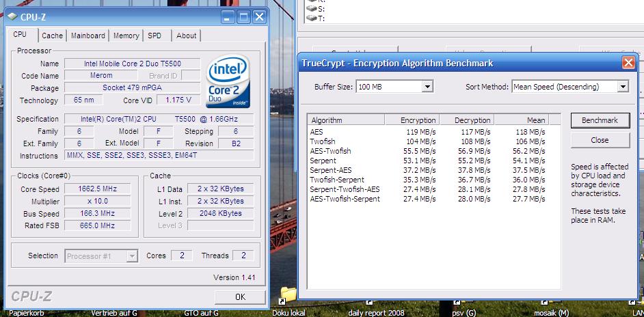Select the Twofish-Serpent row

428,180
